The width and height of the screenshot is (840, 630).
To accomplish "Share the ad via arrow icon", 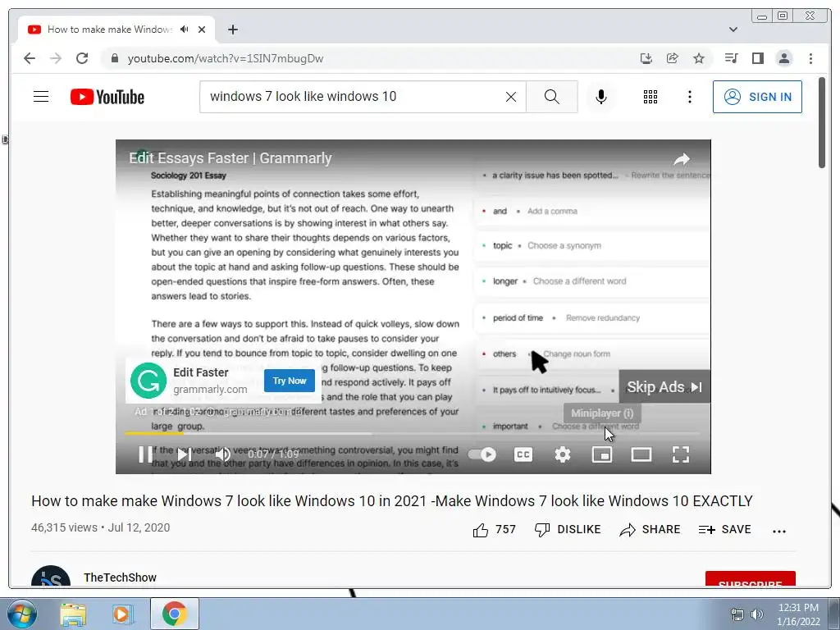I will (682, 159).
